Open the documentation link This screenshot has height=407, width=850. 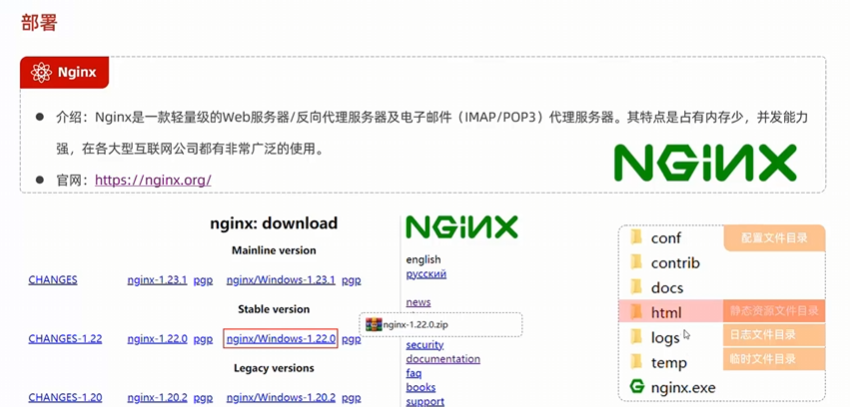(443, 359)
